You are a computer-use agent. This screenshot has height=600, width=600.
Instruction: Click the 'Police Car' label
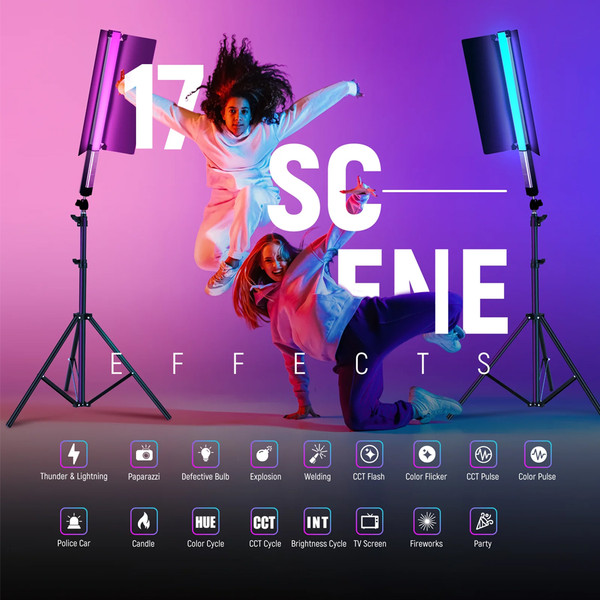pyautogui.click(x=74, y=543)
